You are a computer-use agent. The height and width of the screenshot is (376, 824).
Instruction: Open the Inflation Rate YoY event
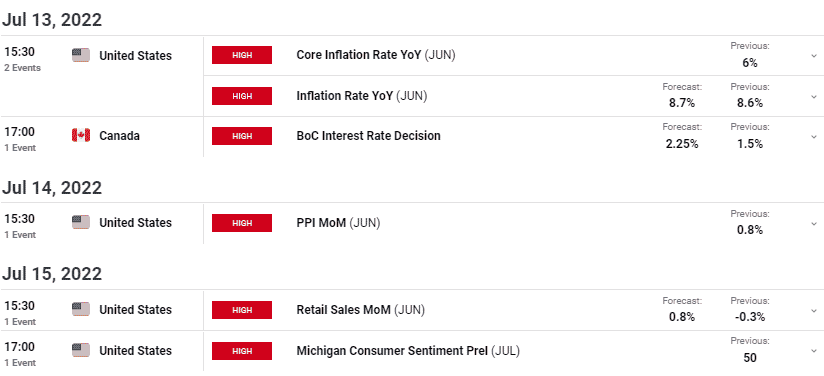pyautogui.click(x=362, y=96)
